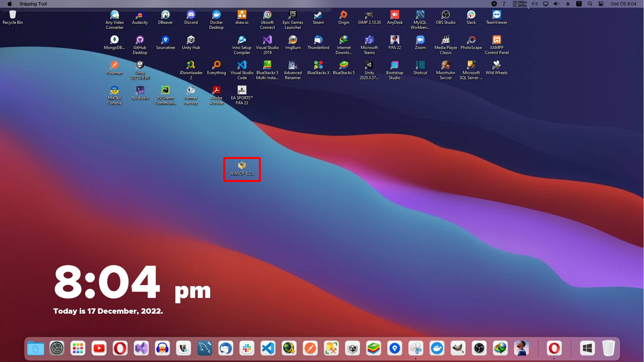Launch the Adobe Acrobat shortcut
This screenshot has width=644, height=362.
tap(217, 95)
